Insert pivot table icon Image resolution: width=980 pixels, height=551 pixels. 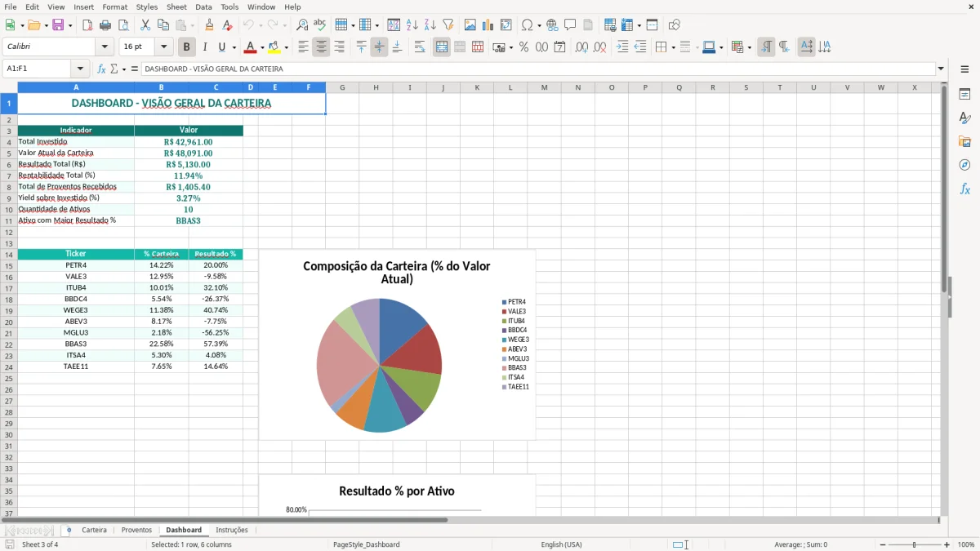click(x=506, y=25)
